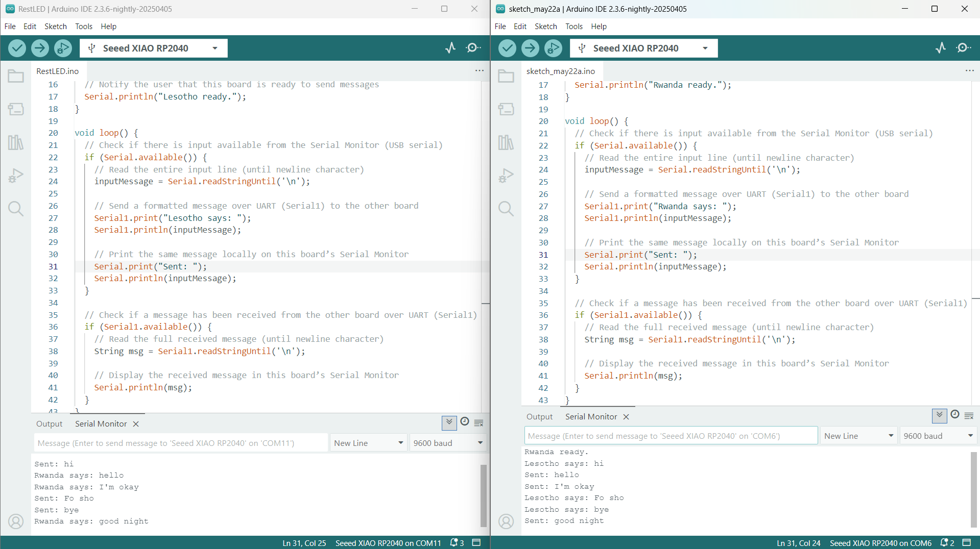Click 'Ln 31, Col 24' cursor position
The width and height of the screenshot is (980, 549).
(x=799, y=543)
